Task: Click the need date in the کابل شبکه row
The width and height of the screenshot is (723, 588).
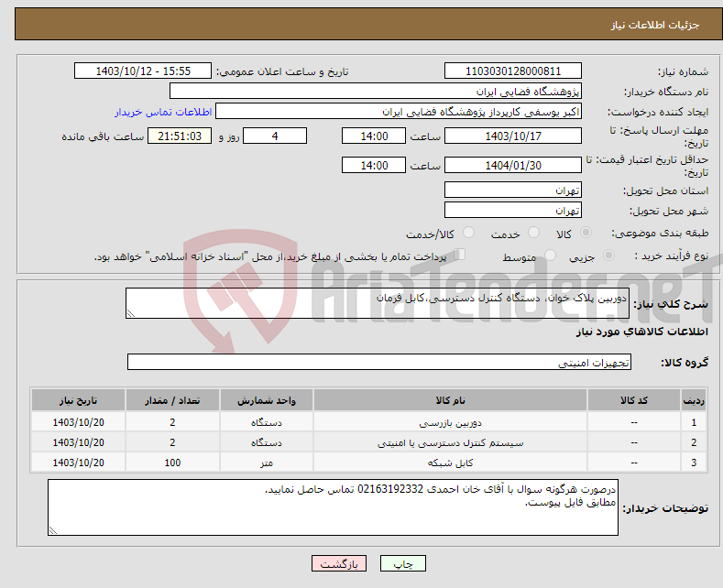Action: (79, 463)
